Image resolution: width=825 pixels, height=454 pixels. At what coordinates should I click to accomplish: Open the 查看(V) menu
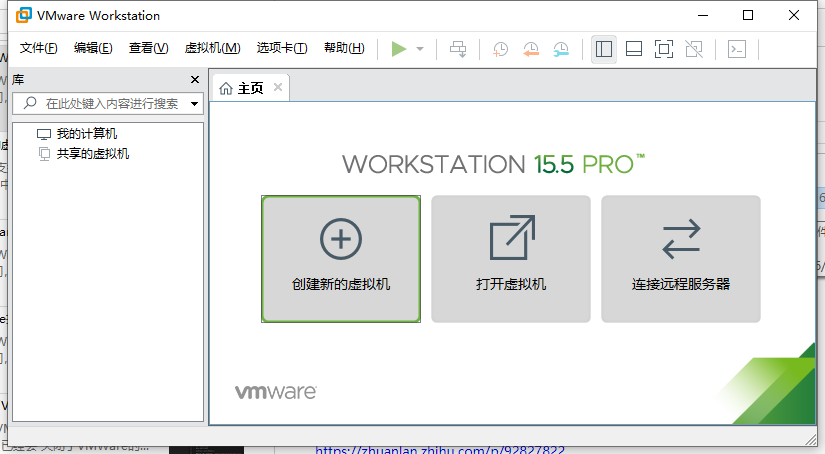(148, 48)
